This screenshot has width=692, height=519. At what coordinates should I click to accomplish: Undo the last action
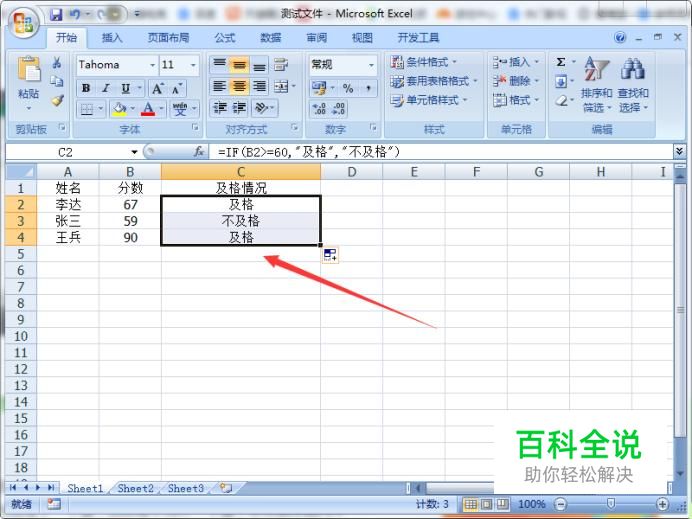click(75, 15)
